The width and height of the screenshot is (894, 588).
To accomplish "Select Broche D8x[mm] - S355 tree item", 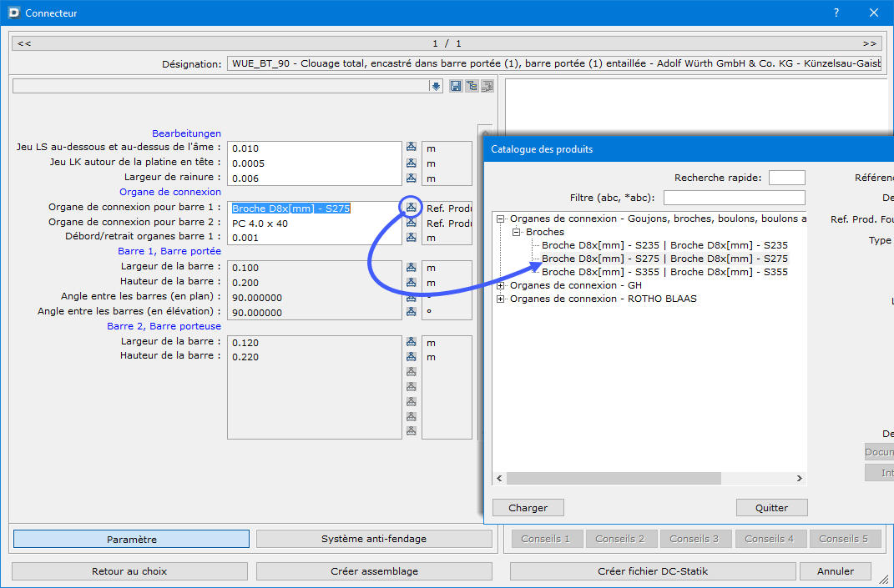I will tap(664, 272).
